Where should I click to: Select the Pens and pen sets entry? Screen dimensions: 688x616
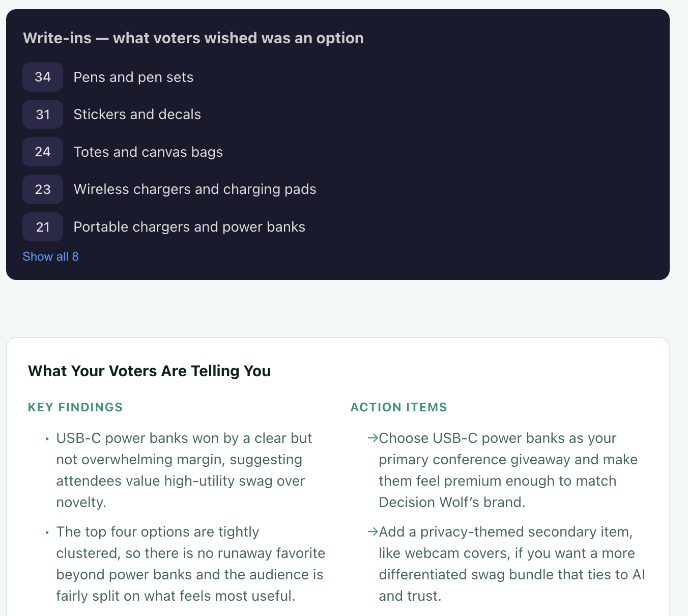(x=133, y=77)
